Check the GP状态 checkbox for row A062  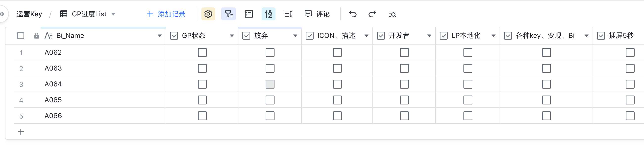202,52
